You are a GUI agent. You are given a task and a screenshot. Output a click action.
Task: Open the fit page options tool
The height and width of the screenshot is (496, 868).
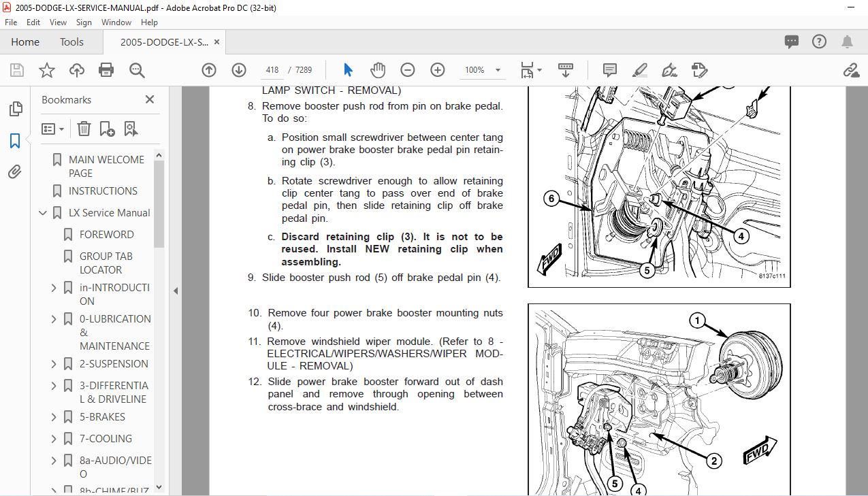coord(531,70)
